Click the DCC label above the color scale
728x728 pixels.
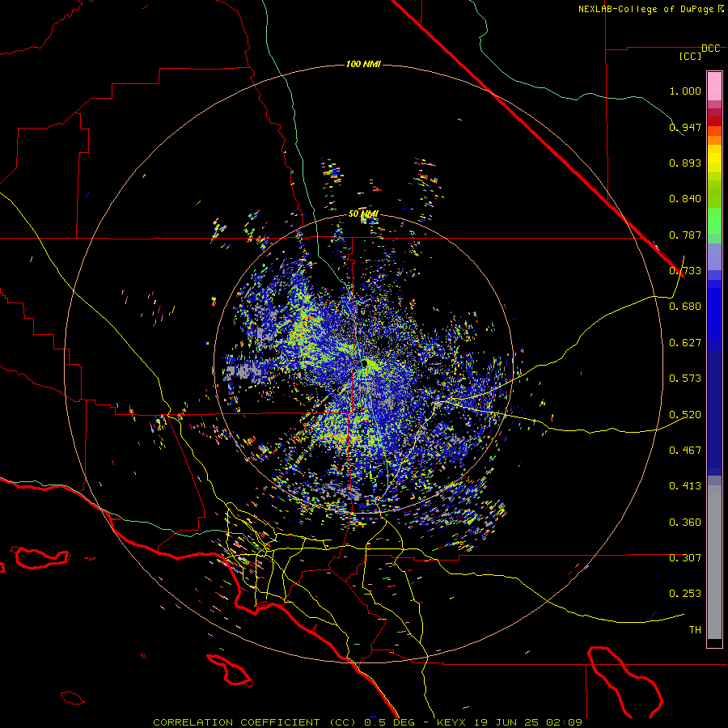[711, 49]
